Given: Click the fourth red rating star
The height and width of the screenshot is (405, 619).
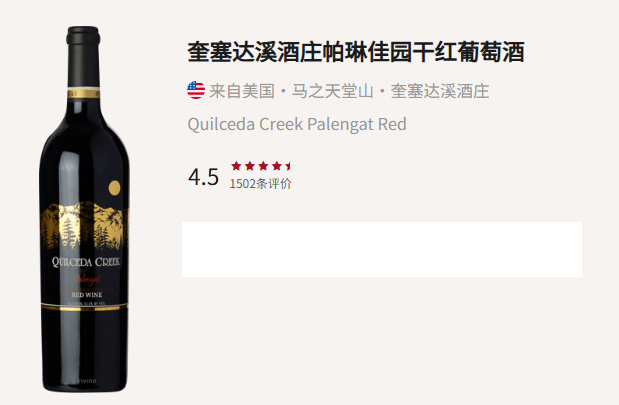Looking at the screenshot, I should point(276,166).
